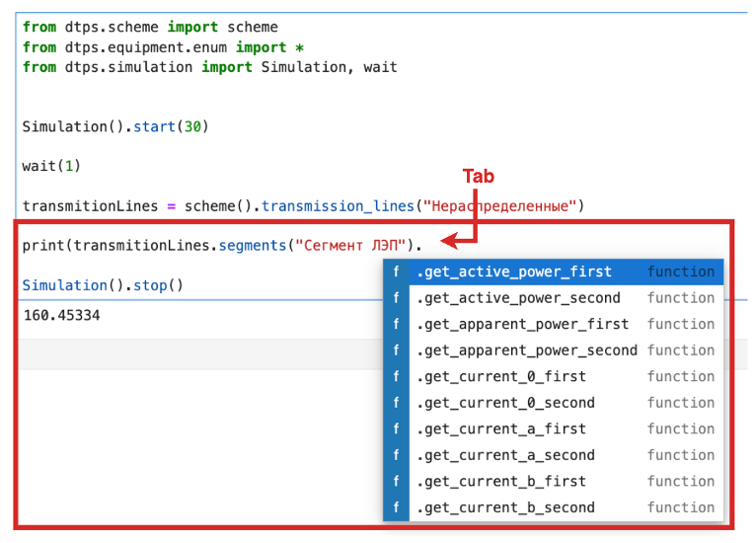Focus the empty grey cell below the output

coord(197,354)
